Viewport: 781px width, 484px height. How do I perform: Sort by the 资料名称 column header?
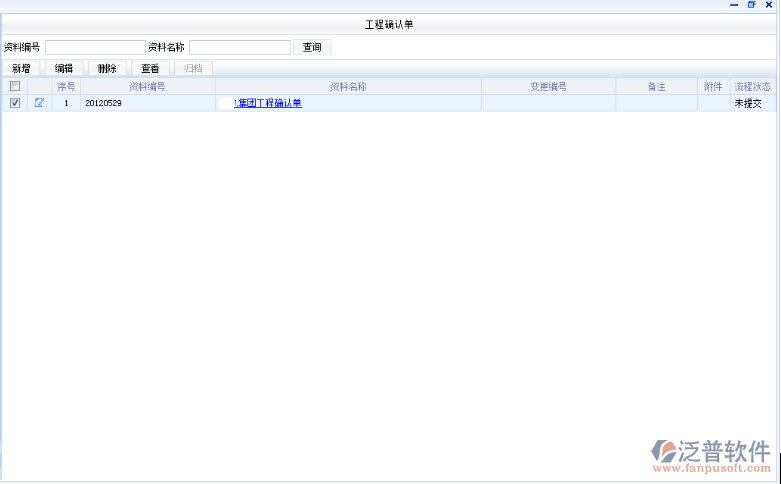tap(348, 87)
